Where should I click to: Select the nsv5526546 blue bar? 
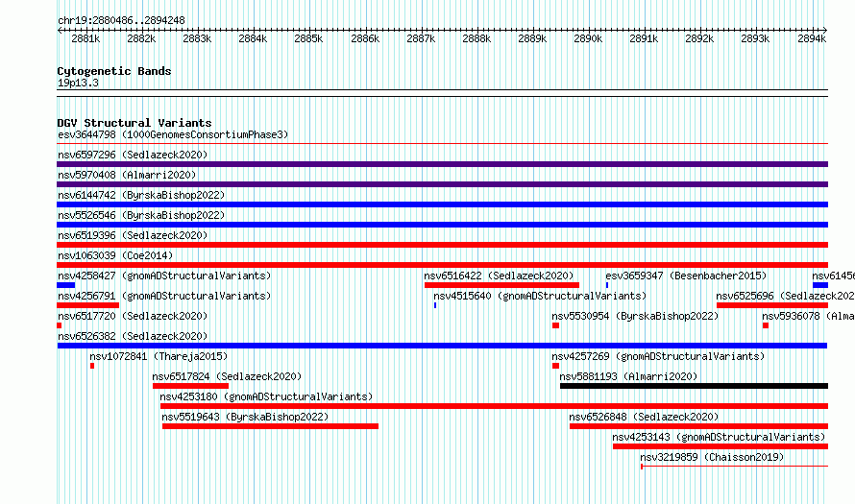(442, 225)
